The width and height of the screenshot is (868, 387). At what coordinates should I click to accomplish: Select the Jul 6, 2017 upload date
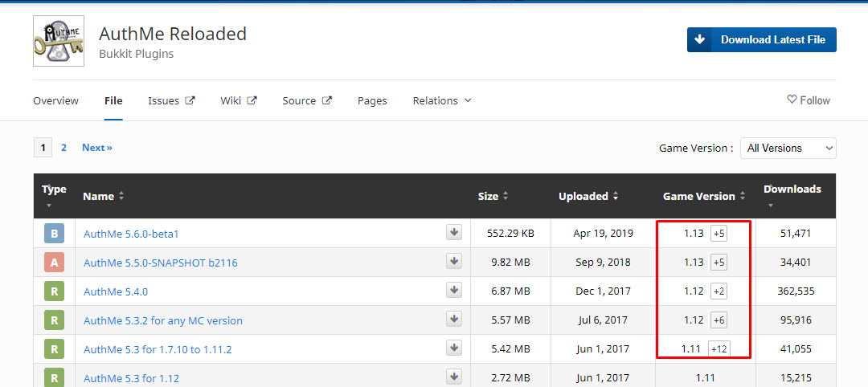coord(603,320)
